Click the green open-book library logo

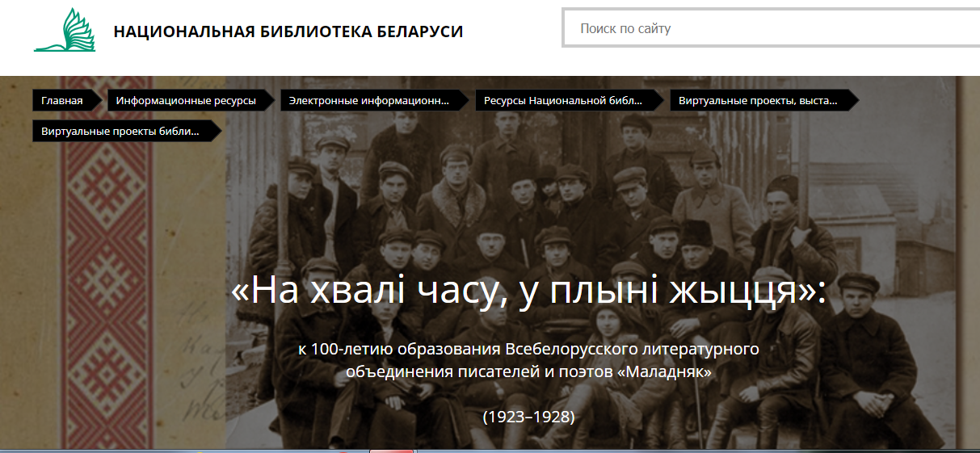65,31
